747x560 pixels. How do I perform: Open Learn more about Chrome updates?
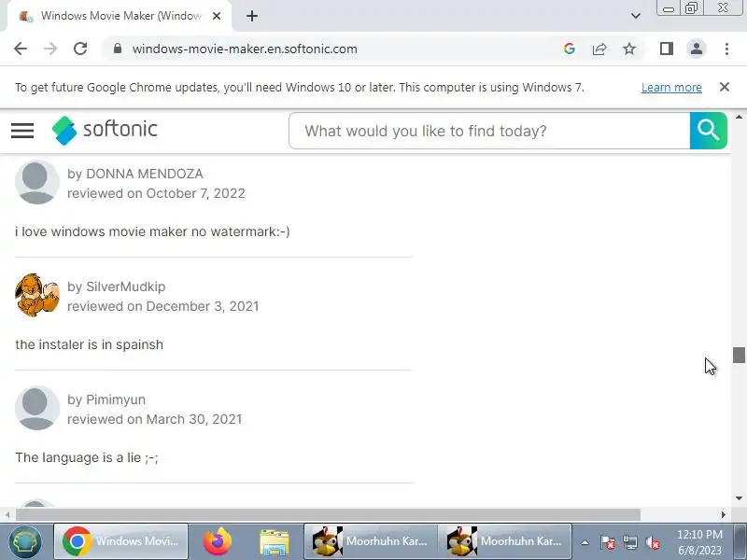(671, 88)
